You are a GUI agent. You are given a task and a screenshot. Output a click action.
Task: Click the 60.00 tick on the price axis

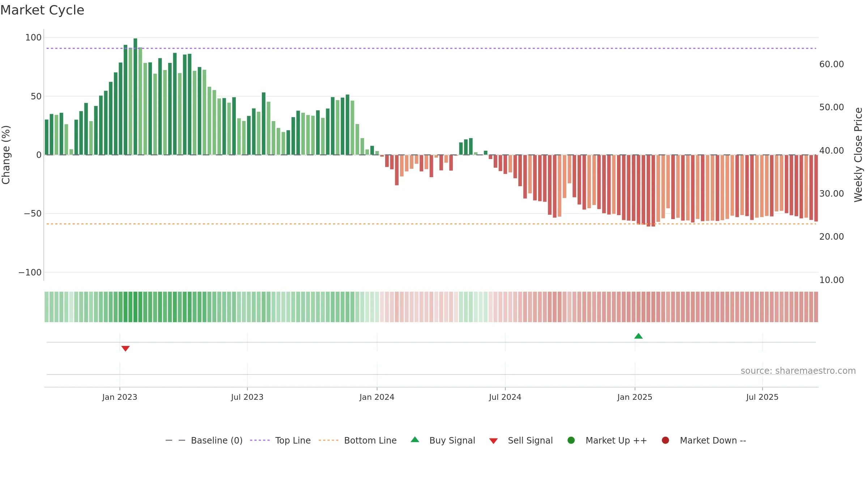831,64
